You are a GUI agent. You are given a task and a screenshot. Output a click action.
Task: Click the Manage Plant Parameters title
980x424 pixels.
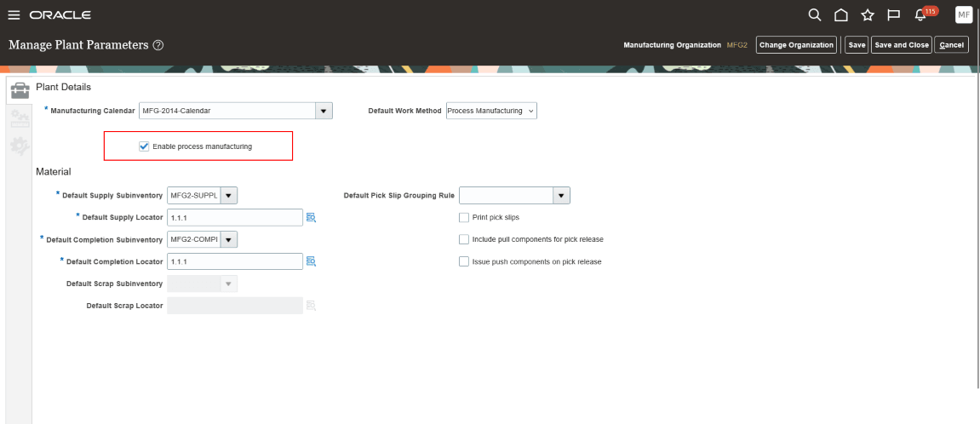click(x=78, y=45)
